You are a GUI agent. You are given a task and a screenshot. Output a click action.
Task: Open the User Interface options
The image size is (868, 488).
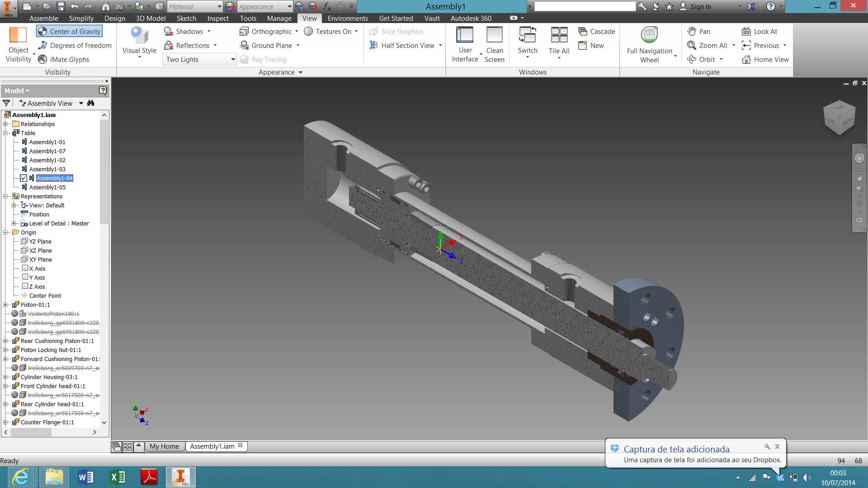coord(465,44)
